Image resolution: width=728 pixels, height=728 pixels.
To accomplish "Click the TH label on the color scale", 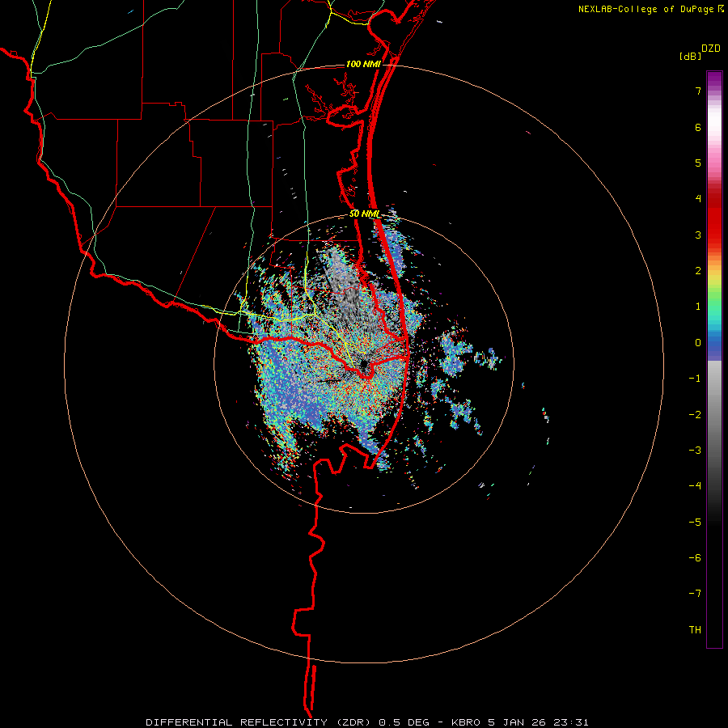I will (695, 630).
